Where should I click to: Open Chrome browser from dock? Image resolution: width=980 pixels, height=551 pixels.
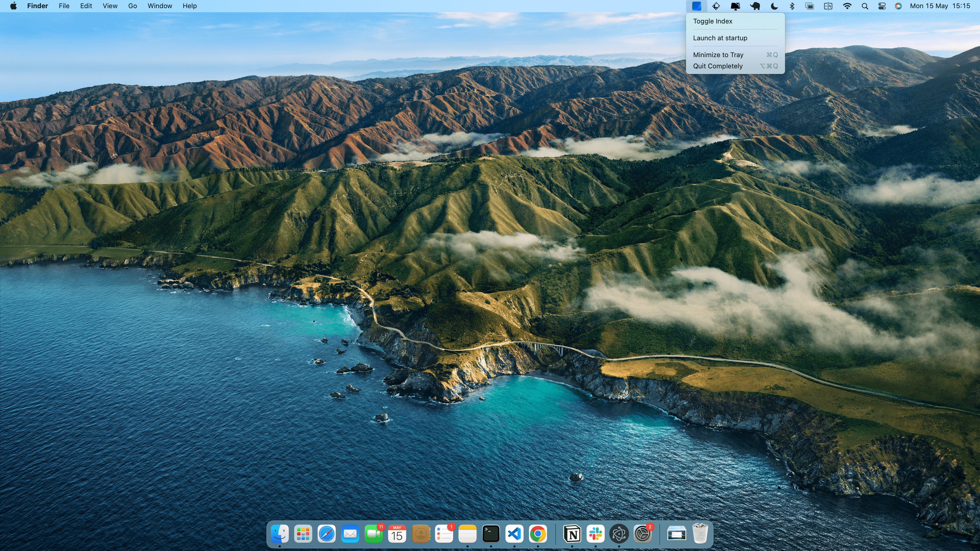point(538,533)
